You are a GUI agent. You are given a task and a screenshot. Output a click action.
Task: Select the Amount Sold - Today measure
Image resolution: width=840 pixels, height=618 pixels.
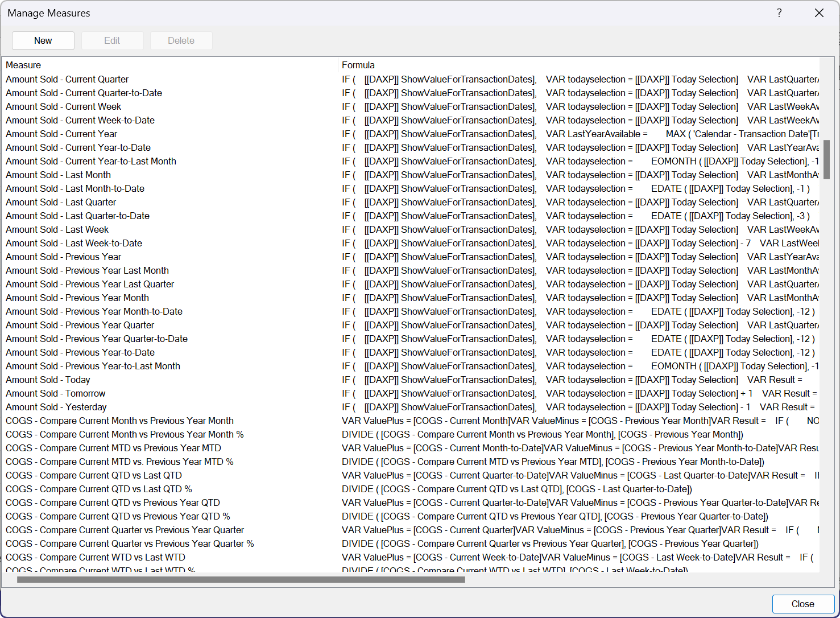[48, 380]
